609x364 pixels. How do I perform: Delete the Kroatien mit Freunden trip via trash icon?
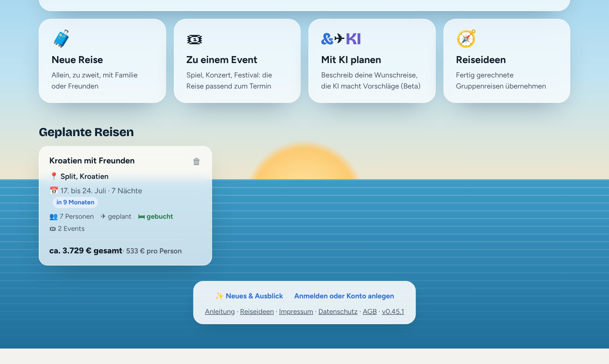[196, 162]
